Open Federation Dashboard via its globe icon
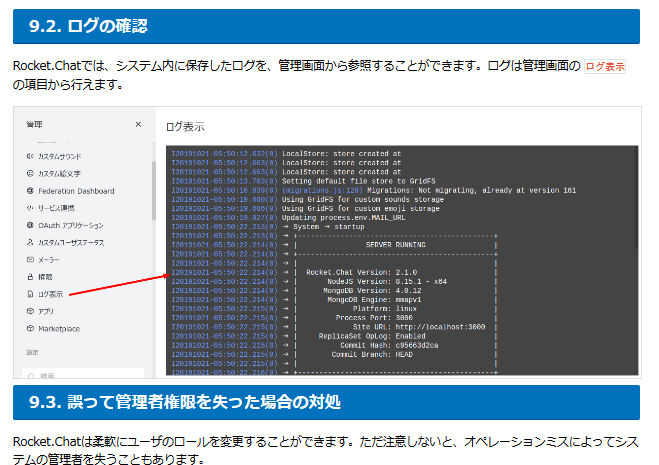Screen dimensions: 659x465 [30, 190]
